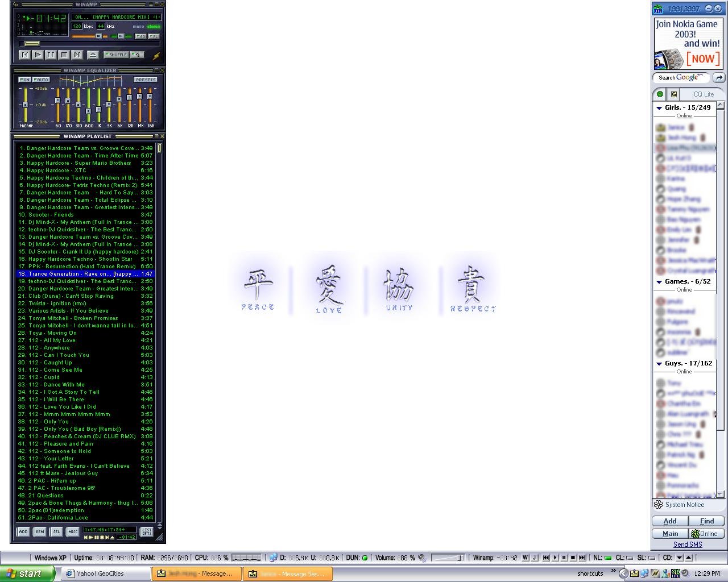Select track 51 '2Pac - California Love'
The image size is (728, 582).
[85, 517]
